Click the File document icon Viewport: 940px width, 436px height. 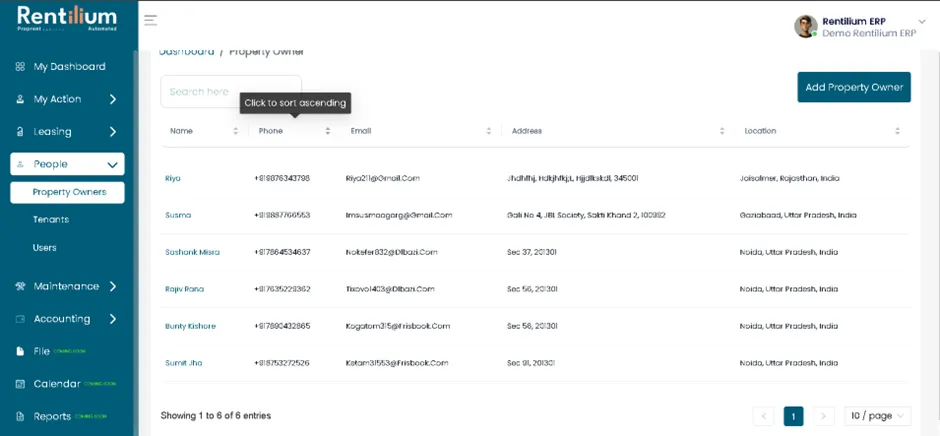[x=20, y=351]
